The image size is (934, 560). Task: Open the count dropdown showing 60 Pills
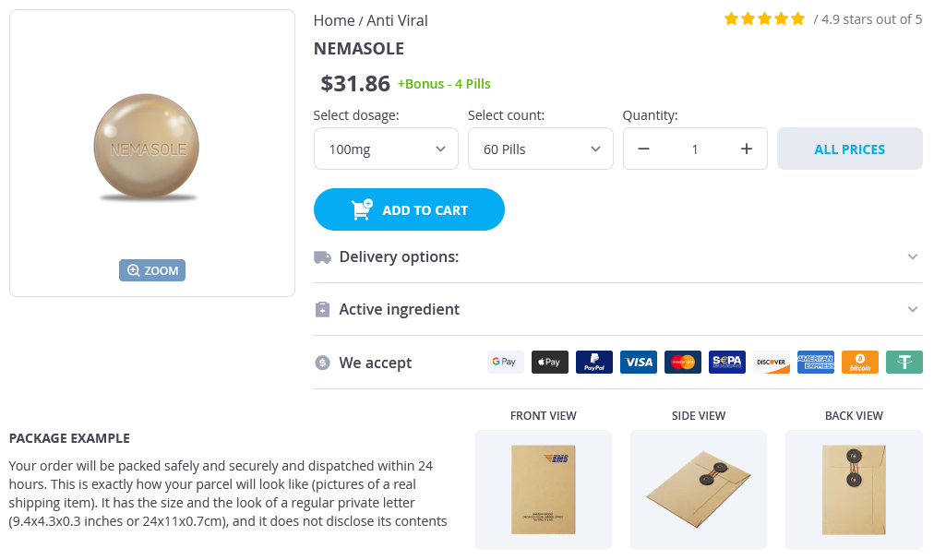540,149
